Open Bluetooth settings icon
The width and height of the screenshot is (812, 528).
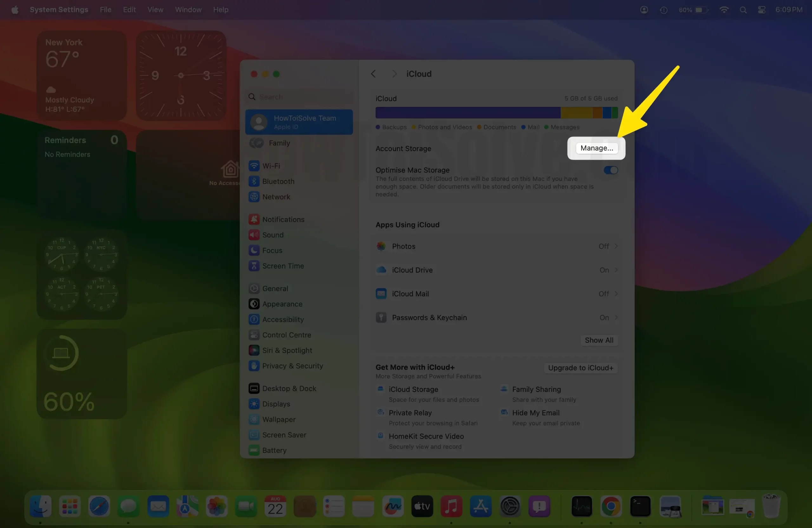pos(254,181)
